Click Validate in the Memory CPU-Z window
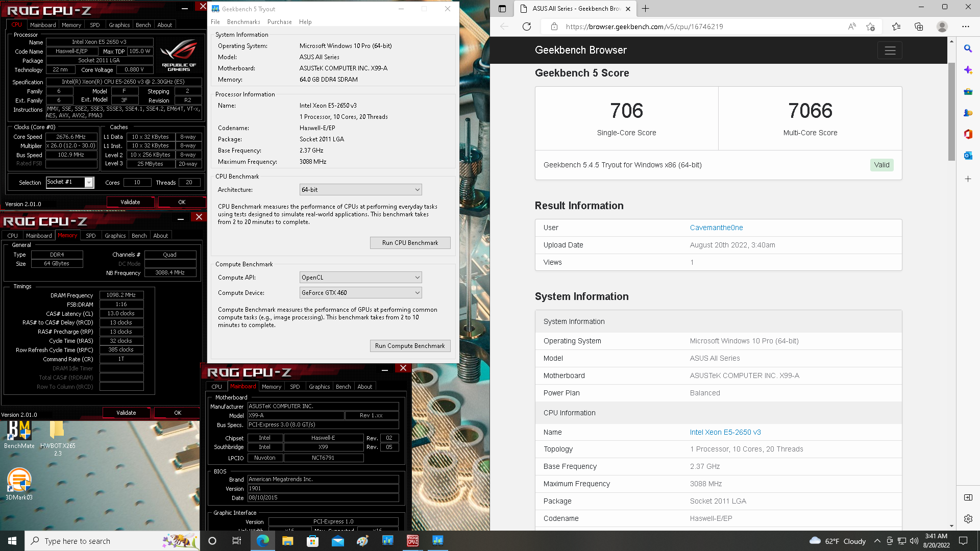This screenshot has height=551, width=980. 126,413
